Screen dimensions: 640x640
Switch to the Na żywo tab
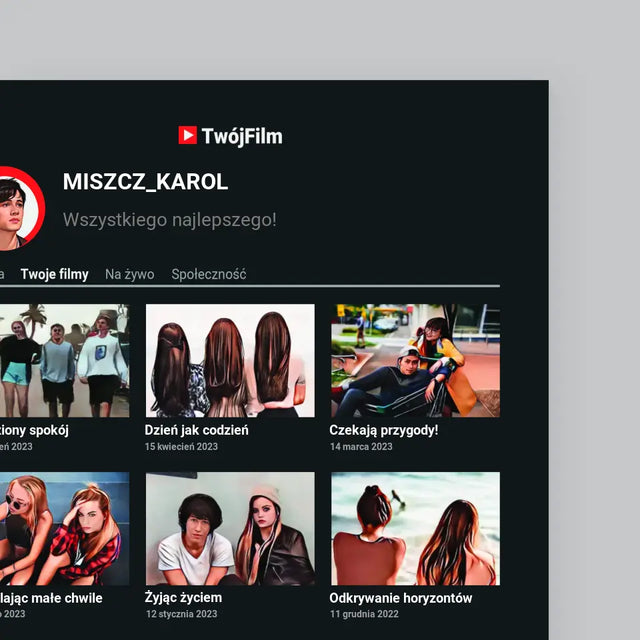(x=130, y=274)
